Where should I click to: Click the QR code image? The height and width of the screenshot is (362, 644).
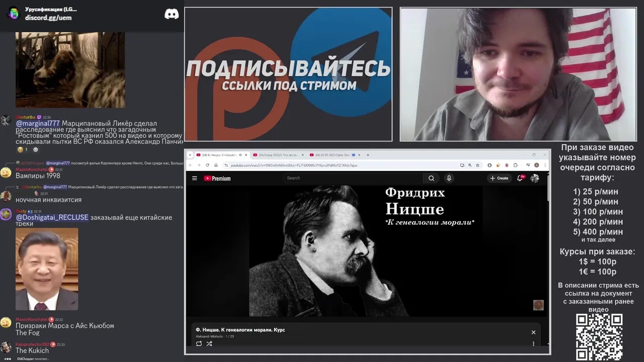coord(599,337)
